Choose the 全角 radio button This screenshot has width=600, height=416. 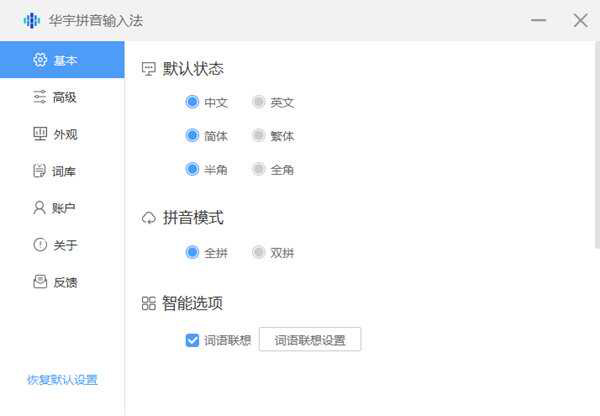click(x=259, y=170)
